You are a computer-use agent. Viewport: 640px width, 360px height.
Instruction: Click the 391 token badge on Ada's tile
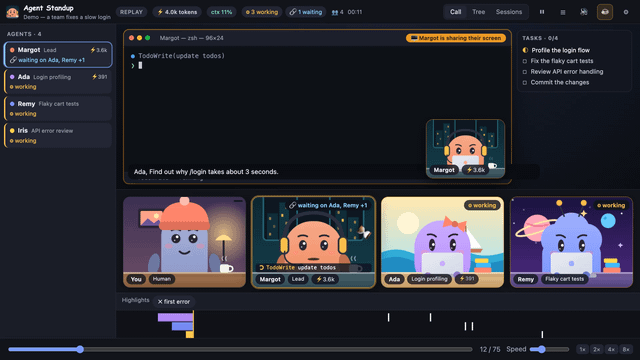coord(467,279)
